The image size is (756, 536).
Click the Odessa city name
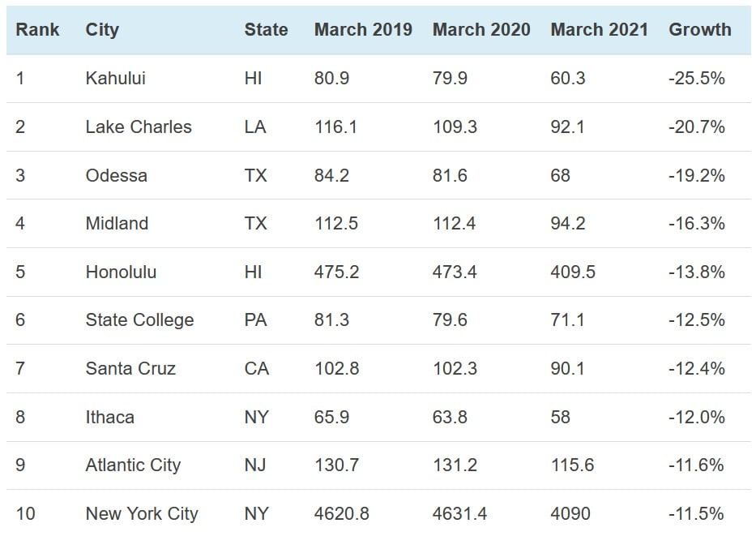tap(116, 175)
